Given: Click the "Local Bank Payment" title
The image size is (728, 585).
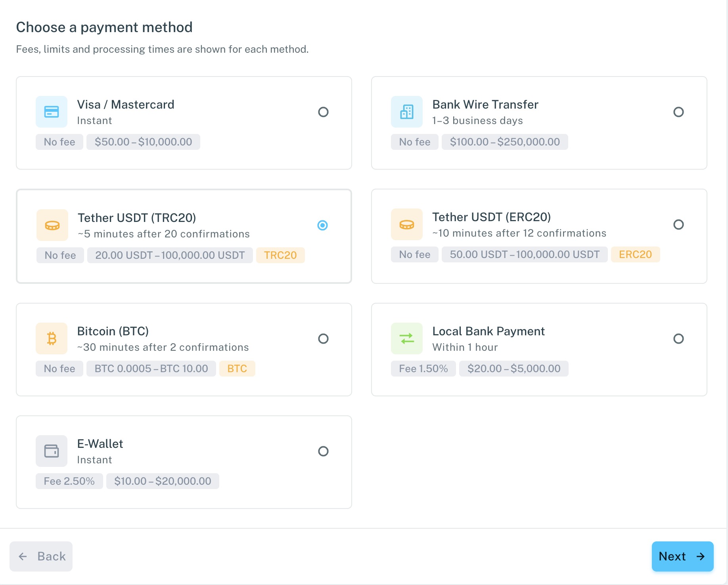Looking at the screenshot, I should (489, 331).
